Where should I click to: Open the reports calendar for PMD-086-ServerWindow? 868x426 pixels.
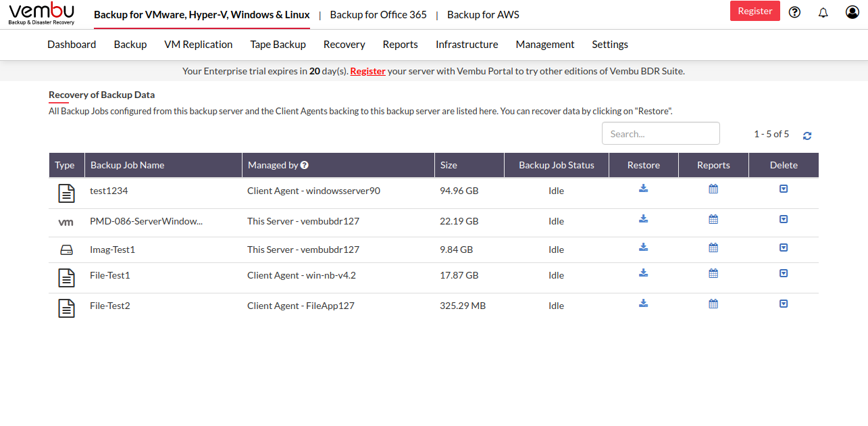pos(713,219)
